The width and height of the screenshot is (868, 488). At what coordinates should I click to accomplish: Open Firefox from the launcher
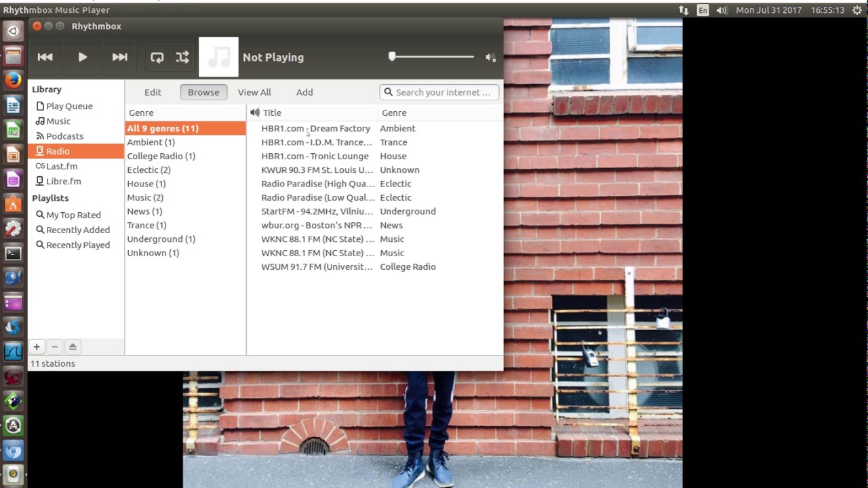click(13, 80)
